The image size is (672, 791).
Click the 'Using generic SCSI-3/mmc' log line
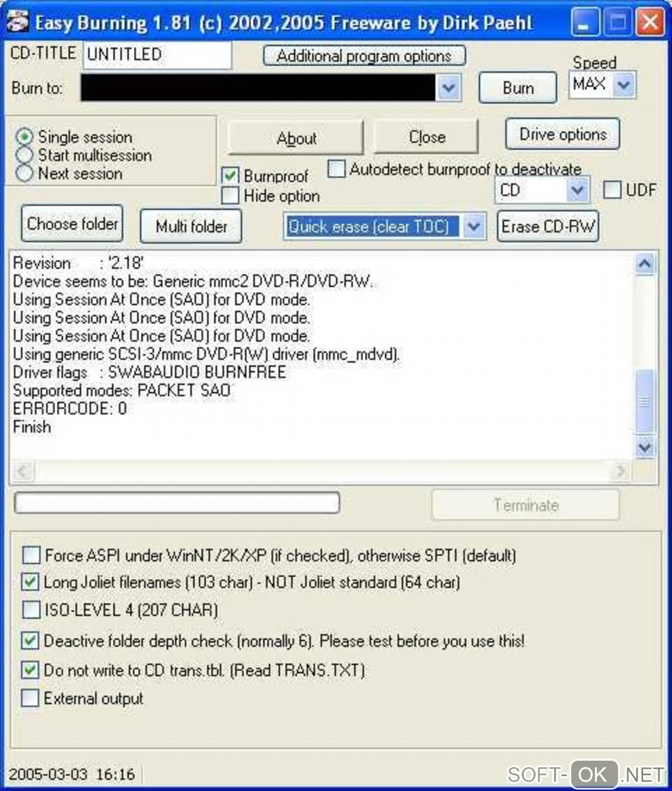[206, 354]
